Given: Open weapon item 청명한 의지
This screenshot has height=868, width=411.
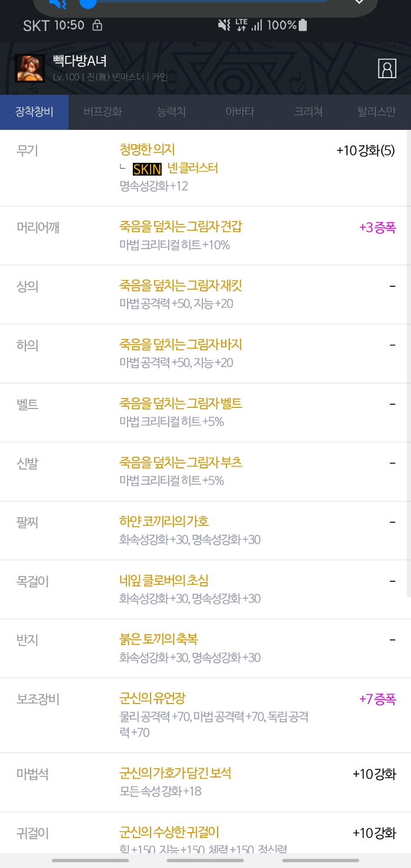Looking at the screenshot, I should pyautogui.click(x=148, y=150).
